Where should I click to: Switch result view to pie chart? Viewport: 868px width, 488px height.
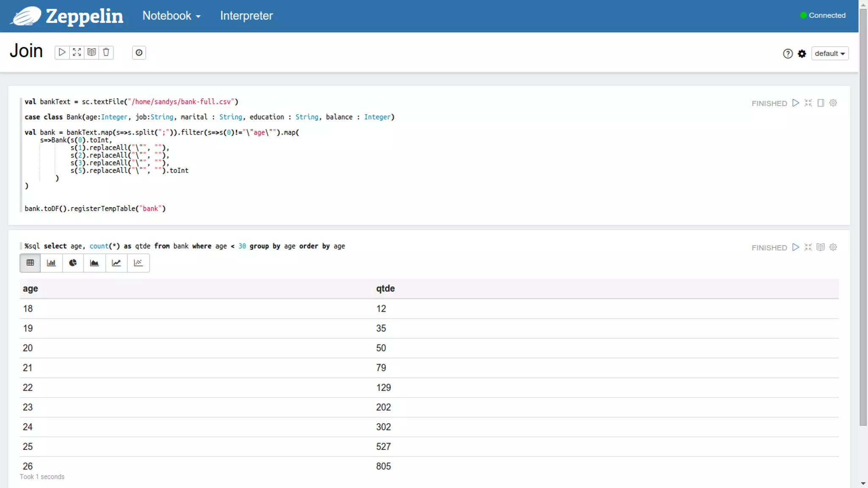pyautogui.click(x=73, y=263)
